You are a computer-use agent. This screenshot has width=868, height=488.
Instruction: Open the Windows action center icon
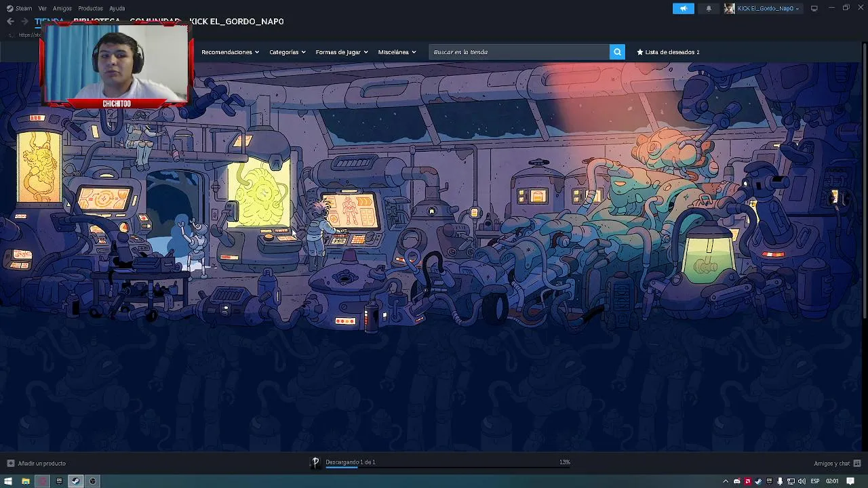850,481
